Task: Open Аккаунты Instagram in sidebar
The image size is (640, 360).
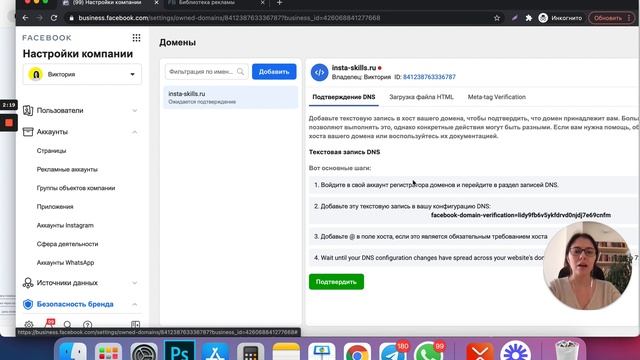Action: pyautogui.click(x=65, y=225)
